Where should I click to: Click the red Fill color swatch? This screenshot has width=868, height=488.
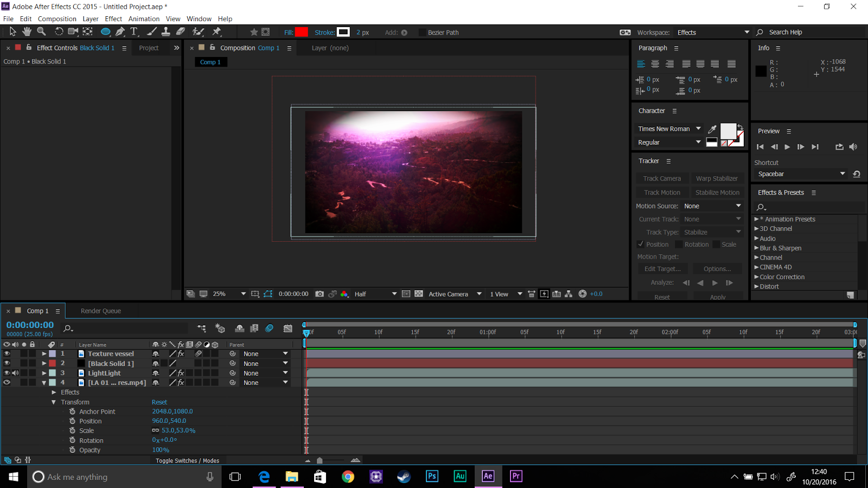(302, 32)
